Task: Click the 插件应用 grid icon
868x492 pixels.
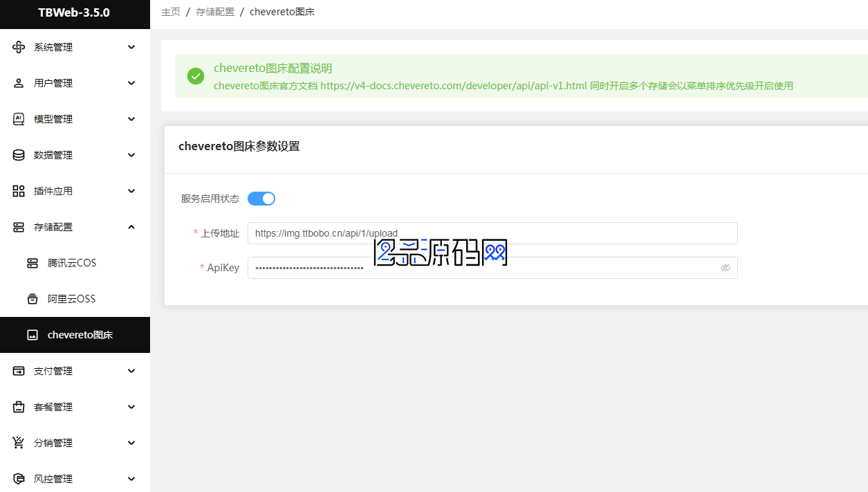Action: (19, 191)
